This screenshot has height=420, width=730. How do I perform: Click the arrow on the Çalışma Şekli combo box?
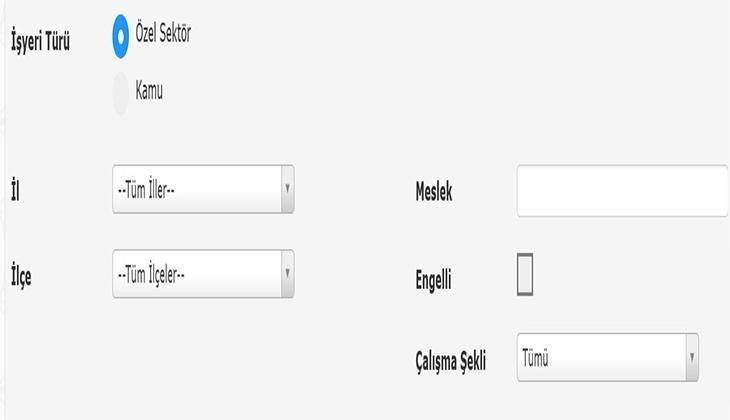tap(691, 356)
